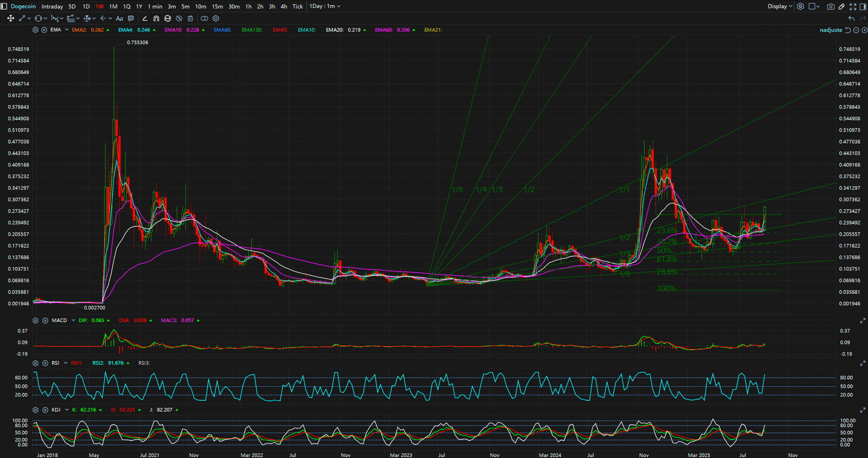
Task: Switch to the Intraday timeframe
Action: click(x=52, y=7)
